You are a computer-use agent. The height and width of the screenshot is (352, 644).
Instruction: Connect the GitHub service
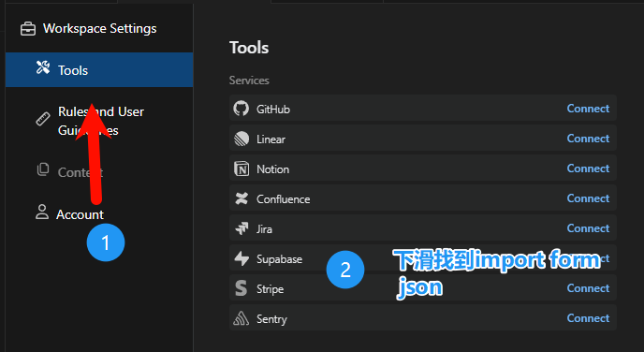[x=588, y=109]
